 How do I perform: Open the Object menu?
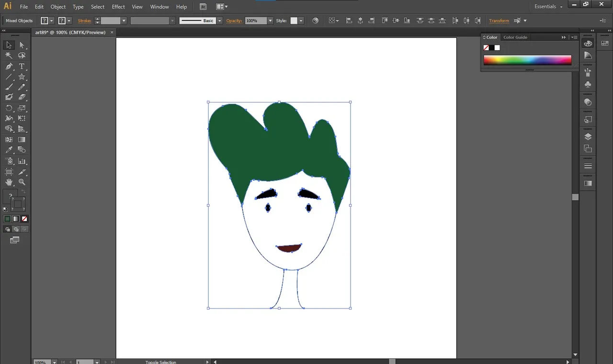pyautogui.click(x=58, y=7)
